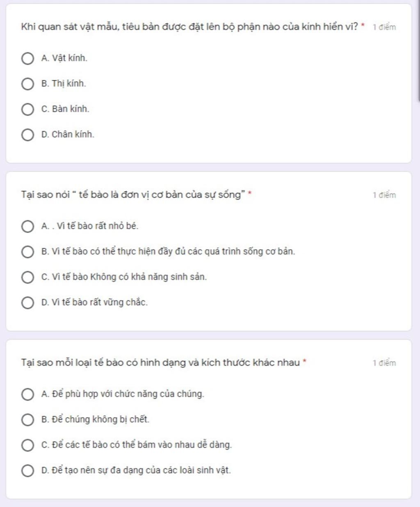Click the page scrollbar thumb at right edge
Viewport: 420px width, 507px height.
pos(418,50)
